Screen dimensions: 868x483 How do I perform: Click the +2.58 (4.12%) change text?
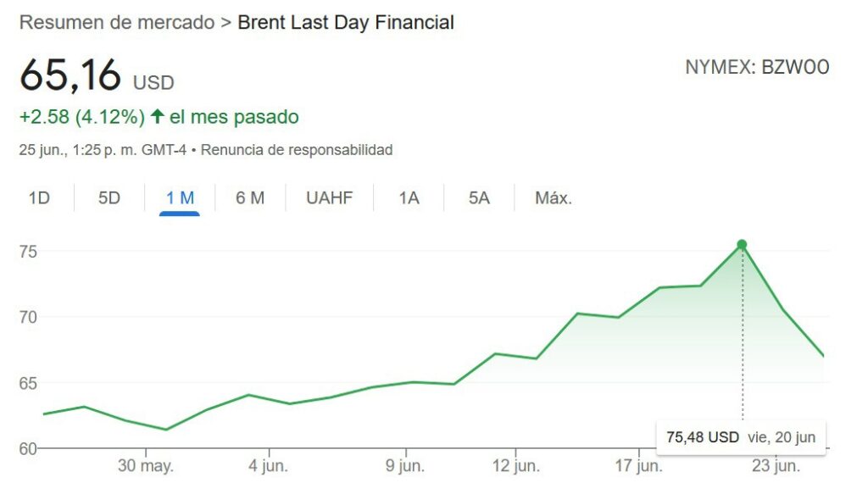[x=81, y=116]
